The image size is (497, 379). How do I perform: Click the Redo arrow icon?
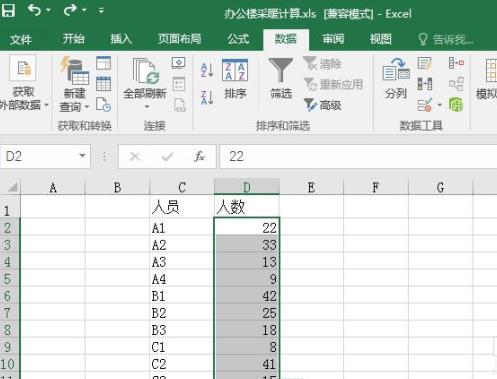(70, 10)
